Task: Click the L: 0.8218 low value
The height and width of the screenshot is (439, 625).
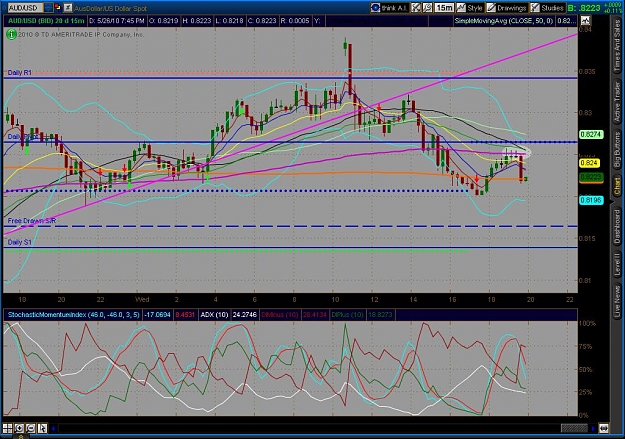Action: (x=229, y=21)
